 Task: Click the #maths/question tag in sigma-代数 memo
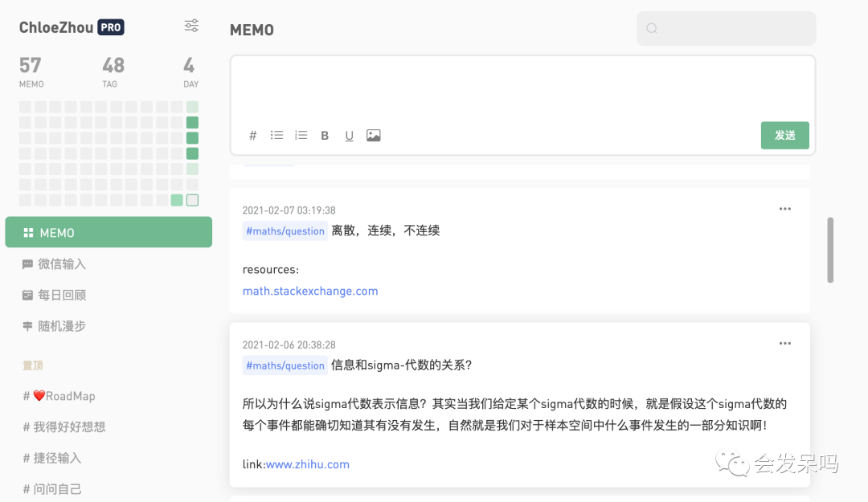(x=285, y=365)
